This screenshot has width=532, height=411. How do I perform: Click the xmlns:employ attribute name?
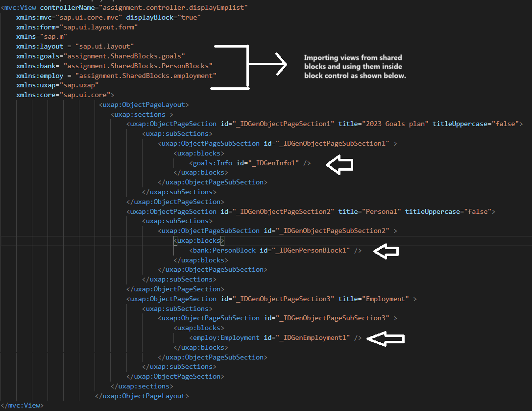click(40, 76)
